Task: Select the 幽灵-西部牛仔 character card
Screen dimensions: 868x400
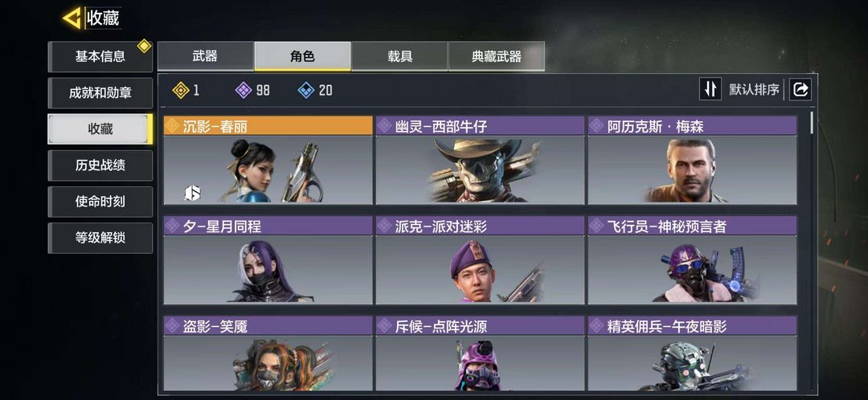Action: (x=480, y=160)
